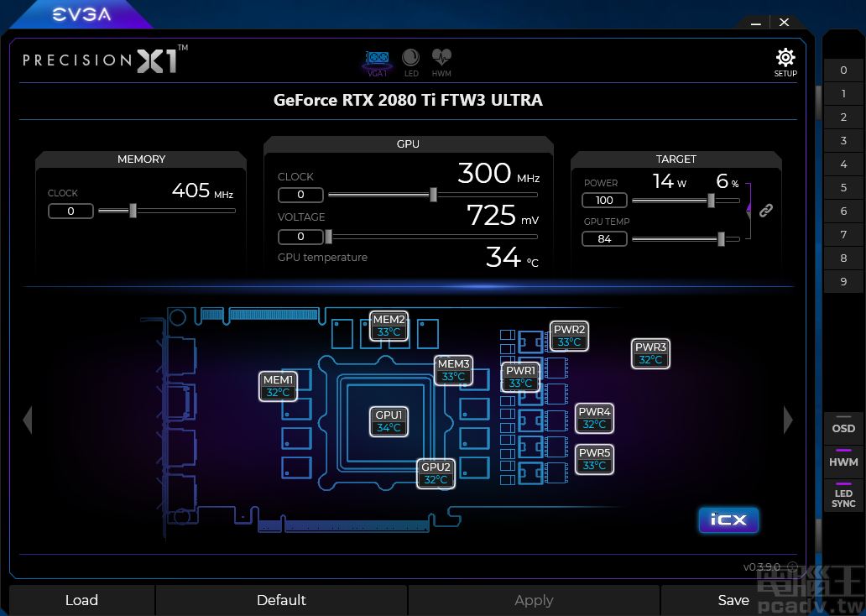This screenshot has height=616, width=866.
Task: Click the PWR1 33°C sensor badge
Action: pos(521,377)
